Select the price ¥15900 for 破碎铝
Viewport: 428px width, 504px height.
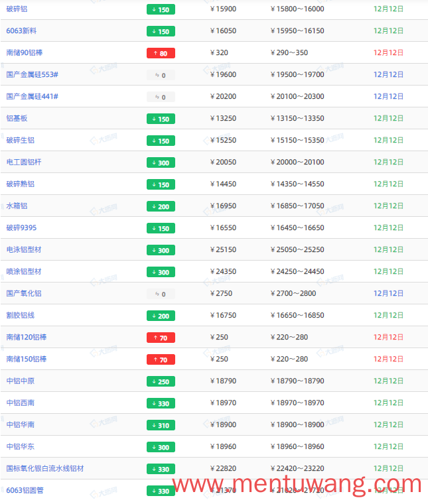(223, 9)
